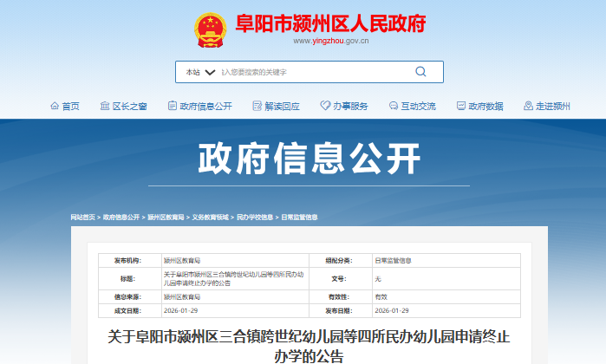Click the 政府信息公开 banner heading
The height and width of the screenshot is (364, 606).
pyautogui.click(x=309, y=158)
